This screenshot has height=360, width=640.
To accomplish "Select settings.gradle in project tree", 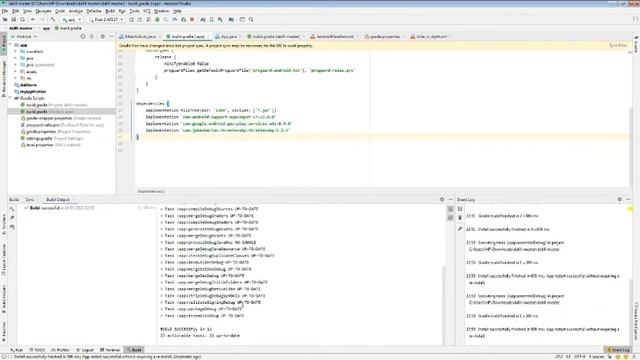I will tap(52, 138).
